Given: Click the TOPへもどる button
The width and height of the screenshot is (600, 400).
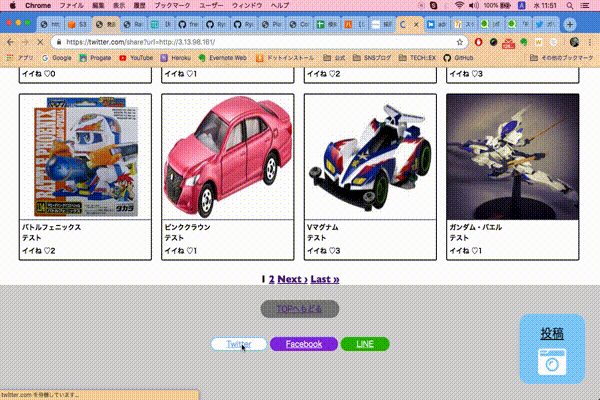Looking at the screenshot, I should (x=300, y=309).
